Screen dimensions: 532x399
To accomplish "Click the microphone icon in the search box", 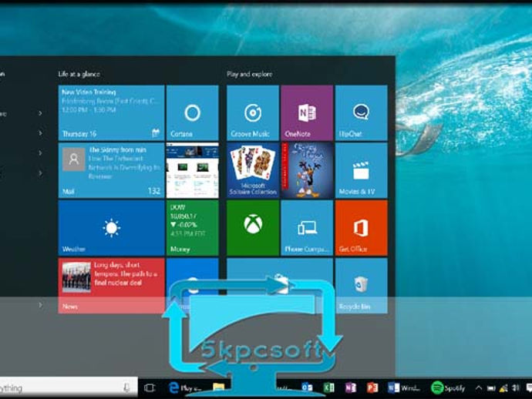I will point(126,387).
